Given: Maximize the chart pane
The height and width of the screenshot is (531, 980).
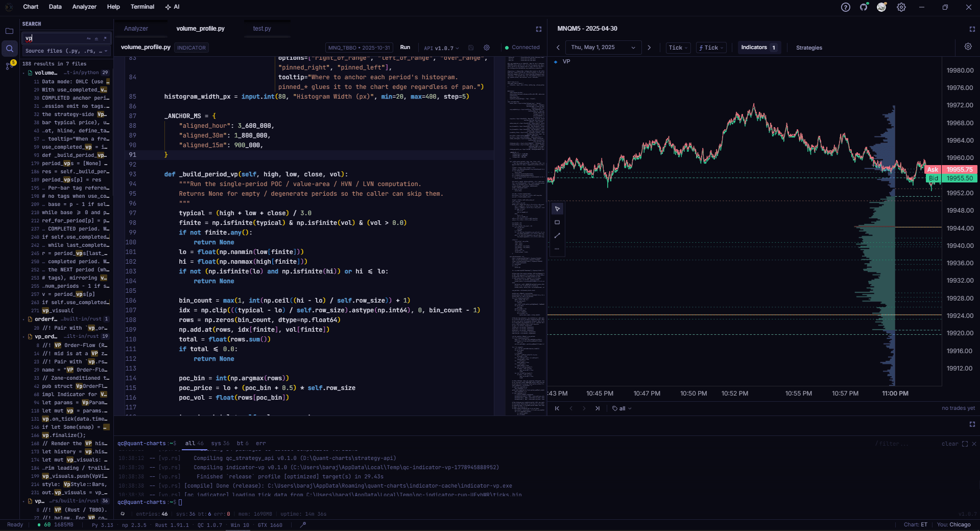Looking at the screenshot, I should click(972, 29).
